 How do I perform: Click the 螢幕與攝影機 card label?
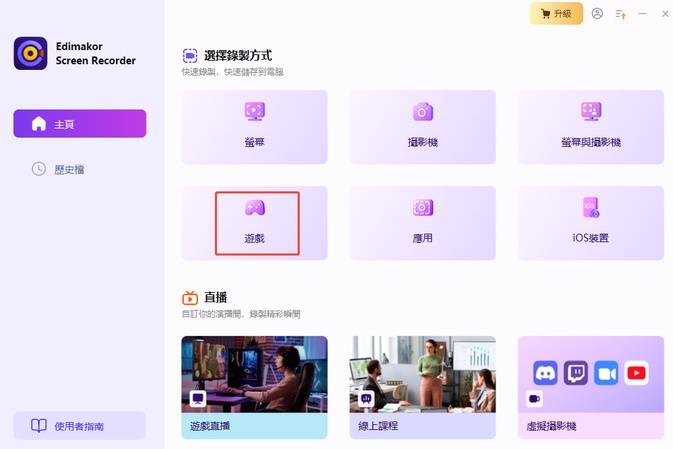click(591, 142)
